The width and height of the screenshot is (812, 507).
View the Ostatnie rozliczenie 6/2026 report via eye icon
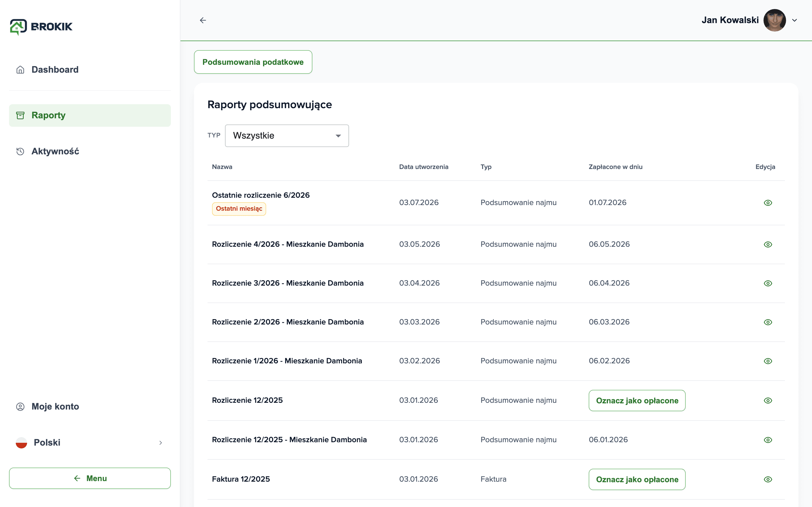768,203
